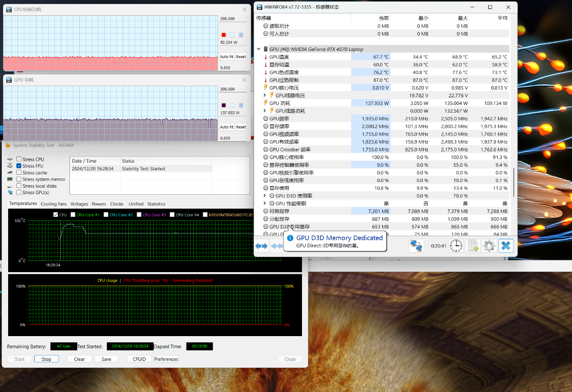Click the lightning icon beside GPU 功耗

(265, 103)
